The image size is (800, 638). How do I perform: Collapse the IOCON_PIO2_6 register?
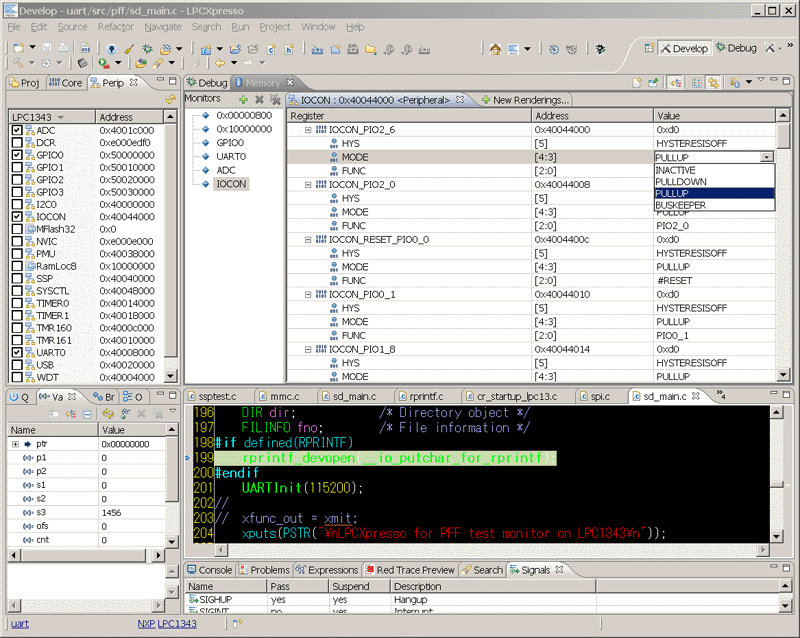(x=308, y=130)
